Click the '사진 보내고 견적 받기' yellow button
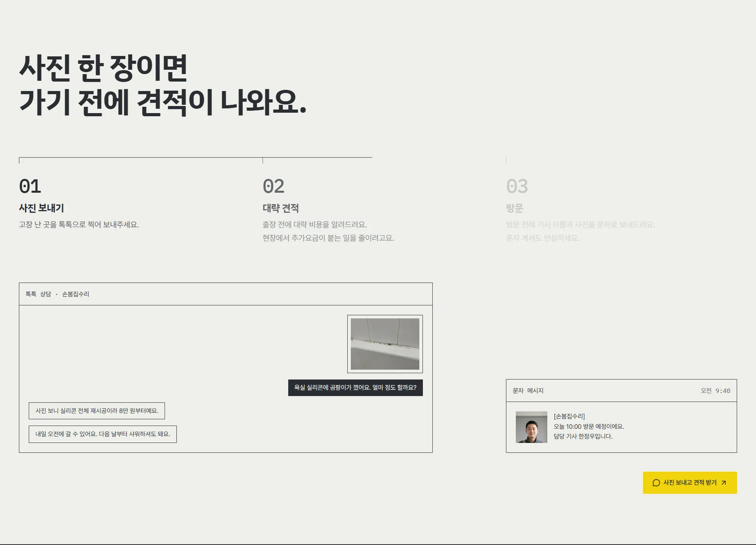 coord(690,483)
